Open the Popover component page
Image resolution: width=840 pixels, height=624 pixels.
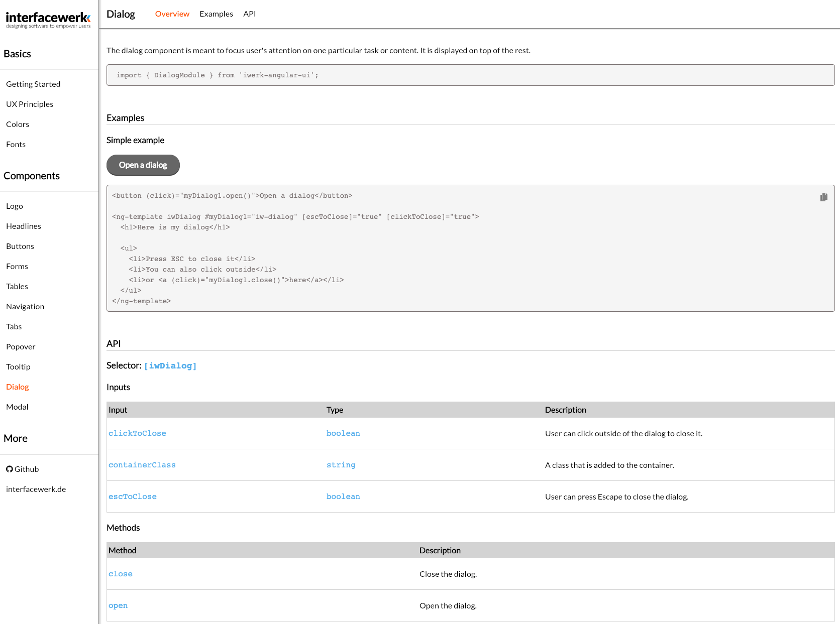pos(21,346)
